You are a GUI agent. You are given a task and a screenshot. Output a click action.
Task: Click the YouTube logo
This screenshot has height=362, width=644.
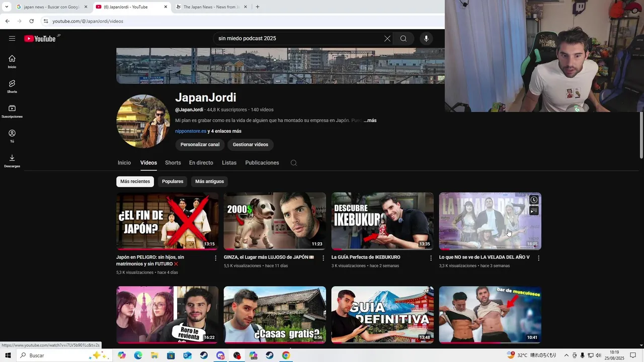40,39
